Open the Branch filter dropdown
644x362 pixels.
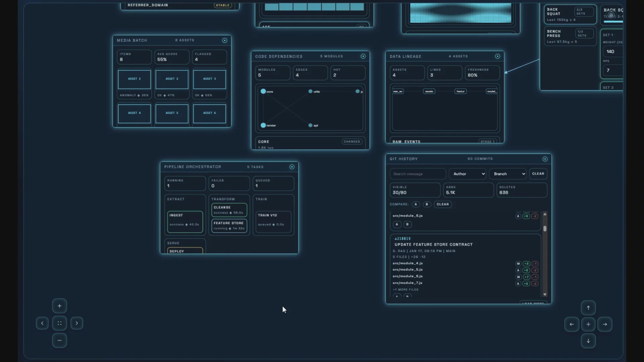pyautogui.click(x=508, y=174)
